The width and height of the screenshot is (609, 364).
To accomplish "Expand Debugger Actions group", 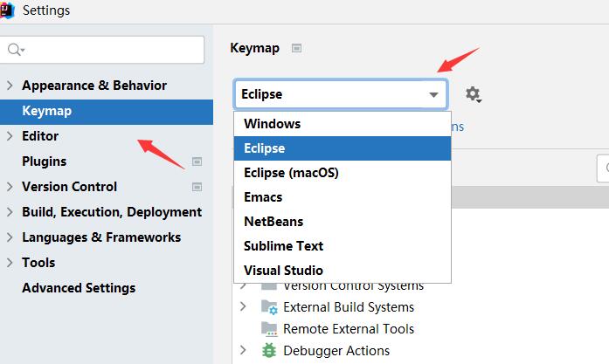I will (x=243, y=350).
